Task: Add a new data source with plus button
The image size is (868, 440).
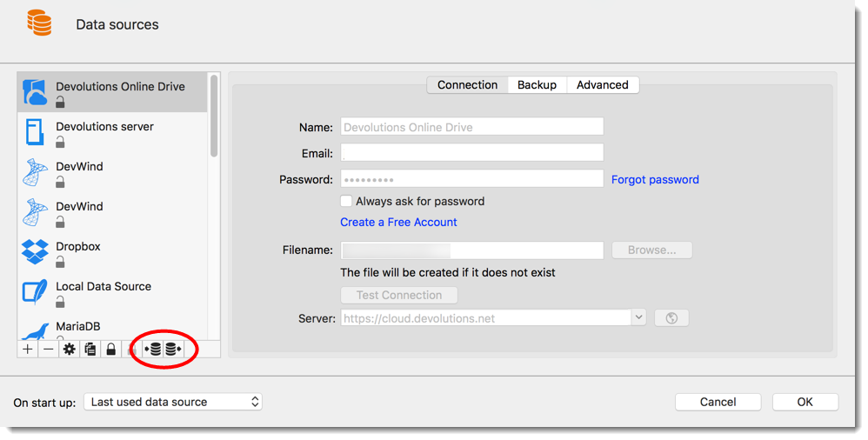Action: pos(28,350)
